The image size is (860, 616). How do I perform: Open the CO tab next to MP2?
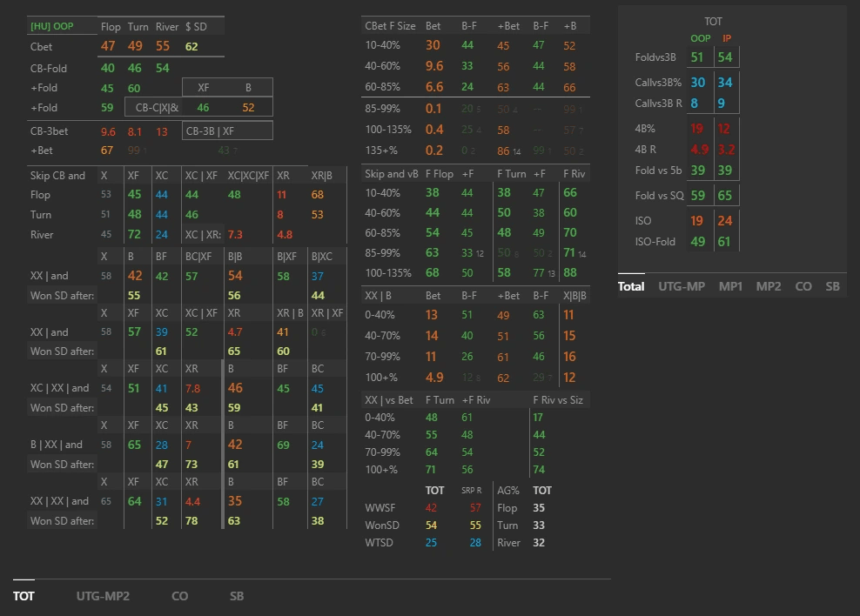(803, 285)
